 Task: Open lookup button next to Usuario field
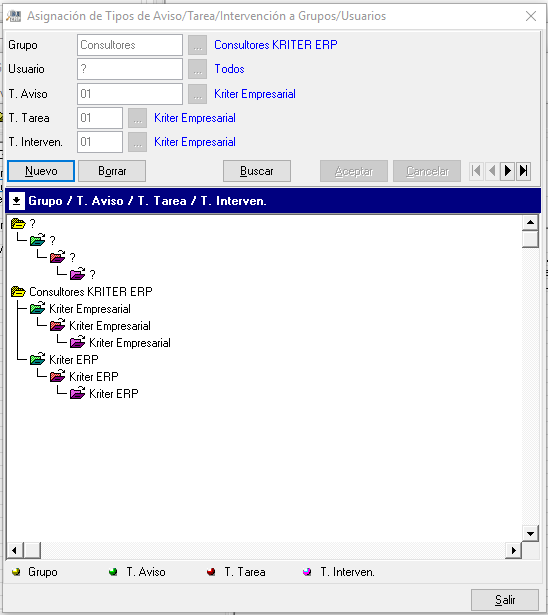tap(197, 69)
